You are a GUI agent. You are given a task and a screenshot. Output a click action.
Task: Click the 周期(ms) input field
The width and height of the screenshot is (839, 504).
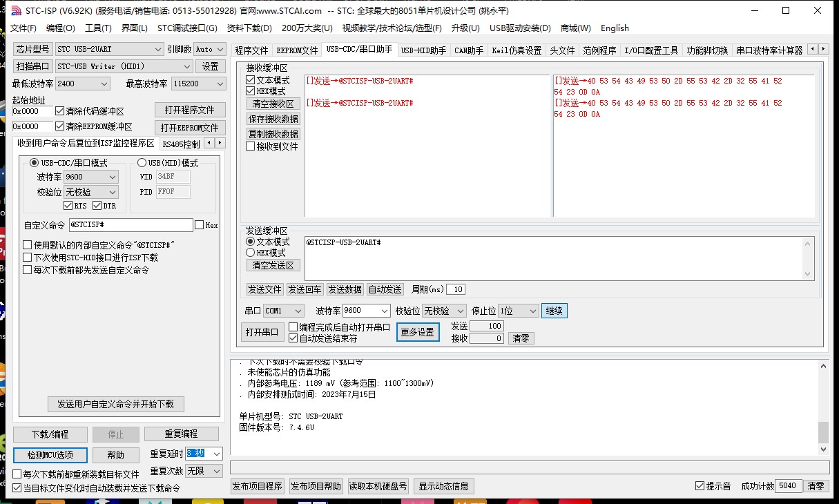coord(456,289)
